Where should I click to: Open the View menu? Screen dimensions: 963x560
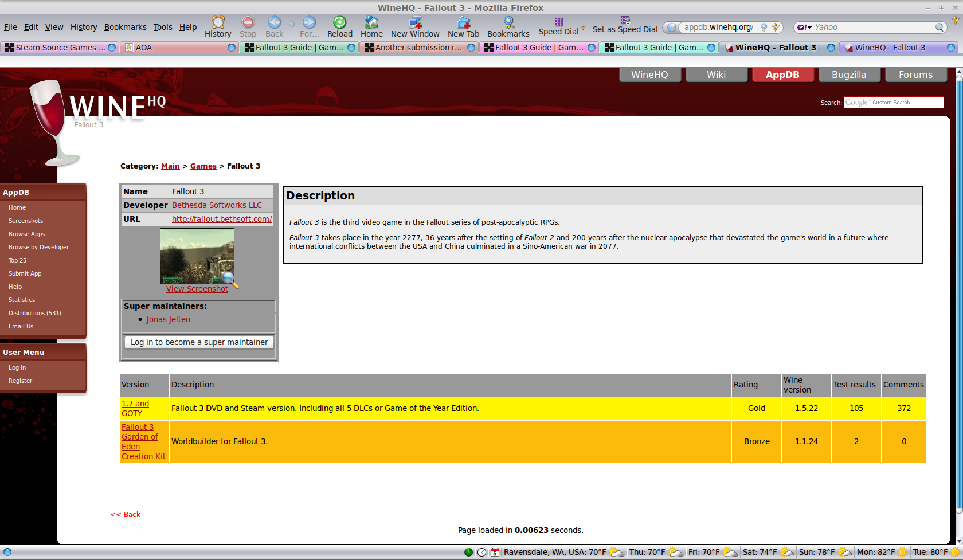pyautogui.click(x=54, y=27)
